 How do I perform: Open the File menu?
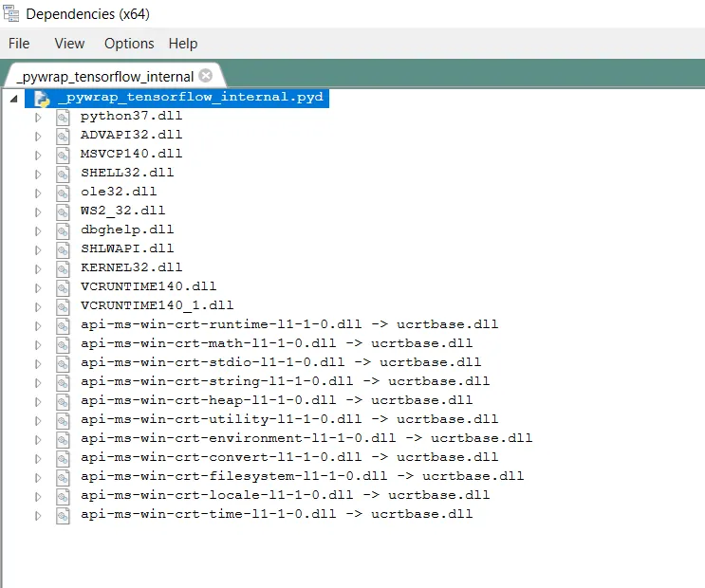(19, 44)
